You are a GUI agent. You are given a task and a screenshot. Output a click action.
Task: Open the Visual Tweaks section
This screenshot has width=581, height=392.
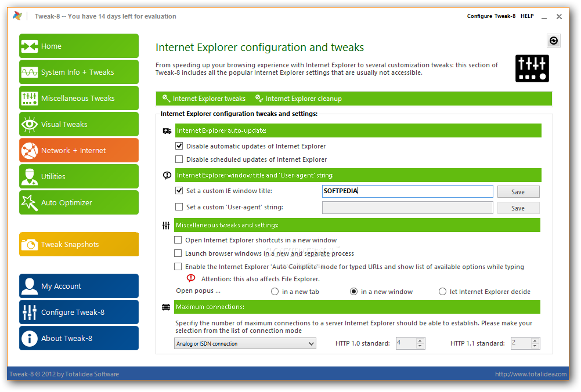(x=79, y=124)
